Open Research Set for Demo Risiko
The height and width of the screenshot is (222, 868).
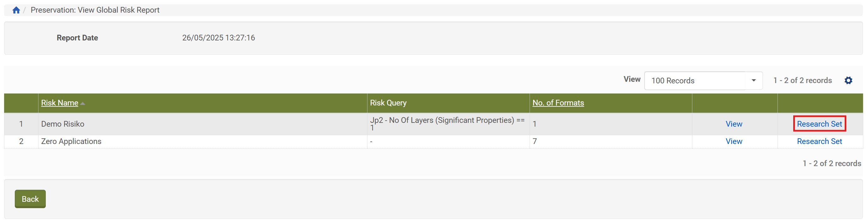pos(819,124)
